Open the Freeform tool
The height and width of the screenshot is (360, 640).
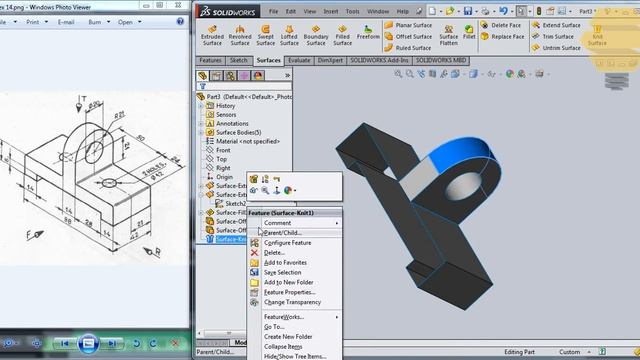click(x=368, y=32)
